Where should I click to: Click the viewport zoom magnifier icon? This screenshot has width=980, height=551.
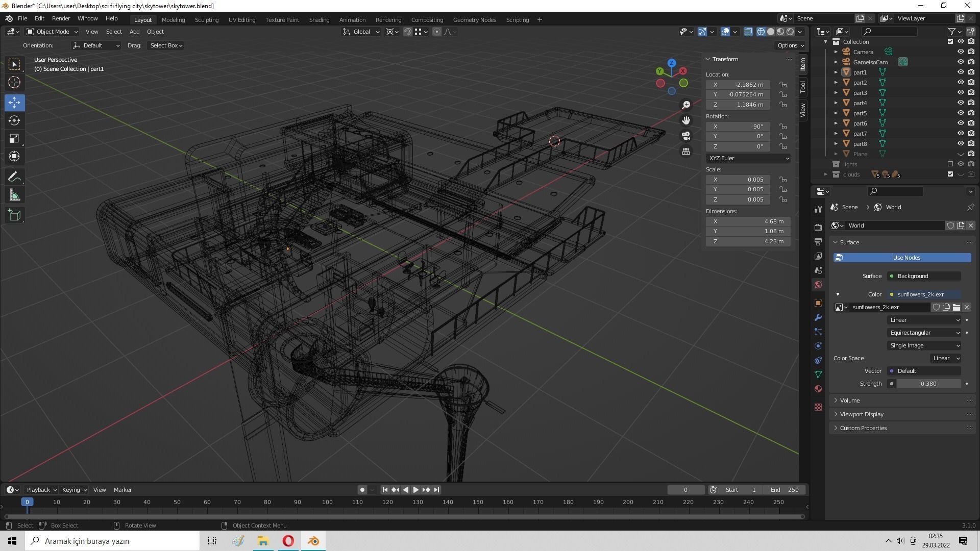[x=686, y=105]
